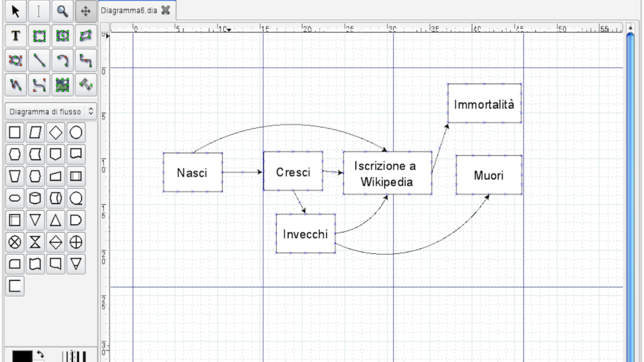
Task: Pick the split diamond sort shape
Action: click(56, 242)
